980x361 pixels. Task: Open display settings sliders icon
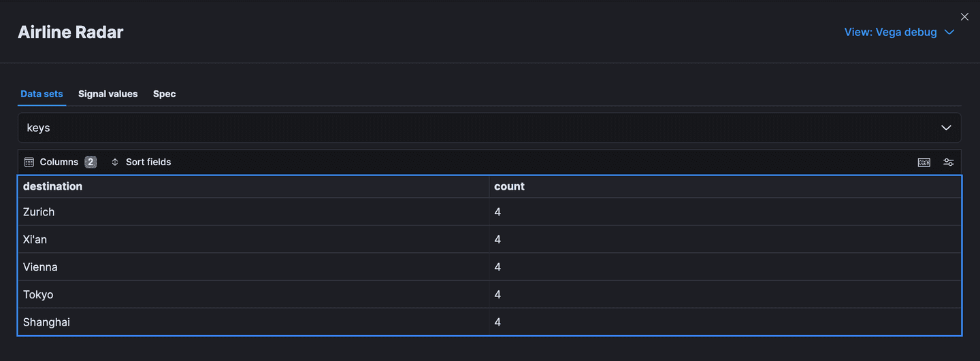(949, 162)
